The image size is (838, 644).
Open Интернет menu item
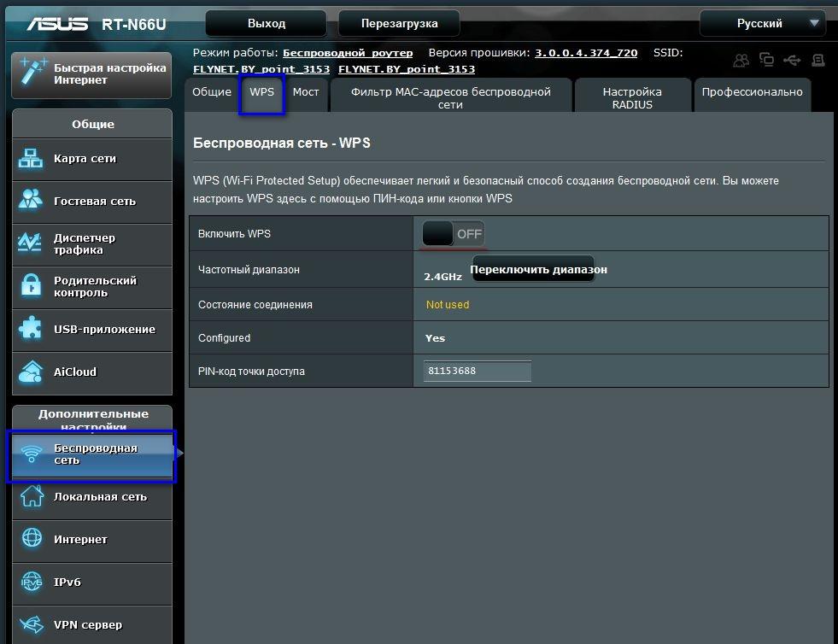click(92, 540)
